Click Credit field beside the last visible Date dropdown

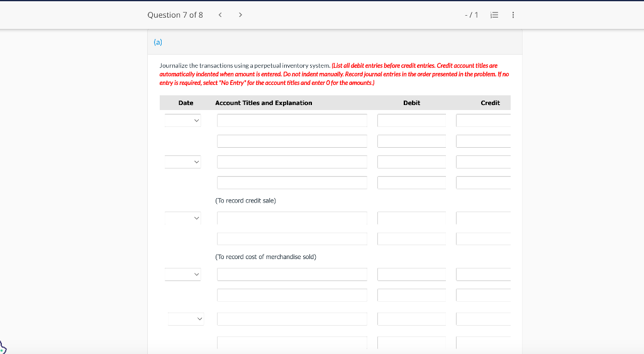coord(484,319)
